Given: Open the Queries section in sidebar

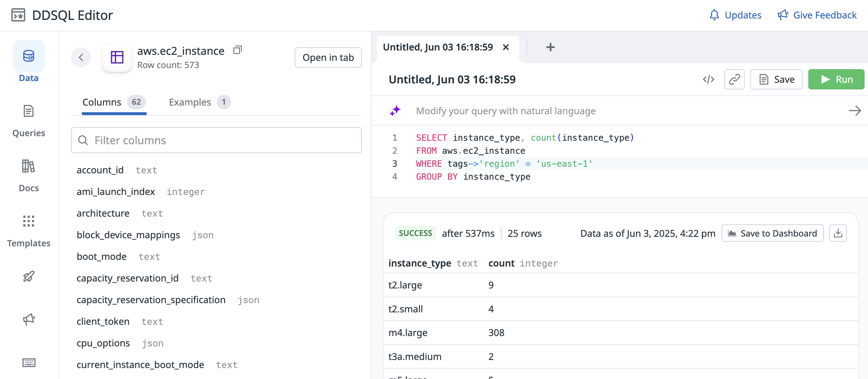Looking at the screenshot, I should tap(29, 121).
